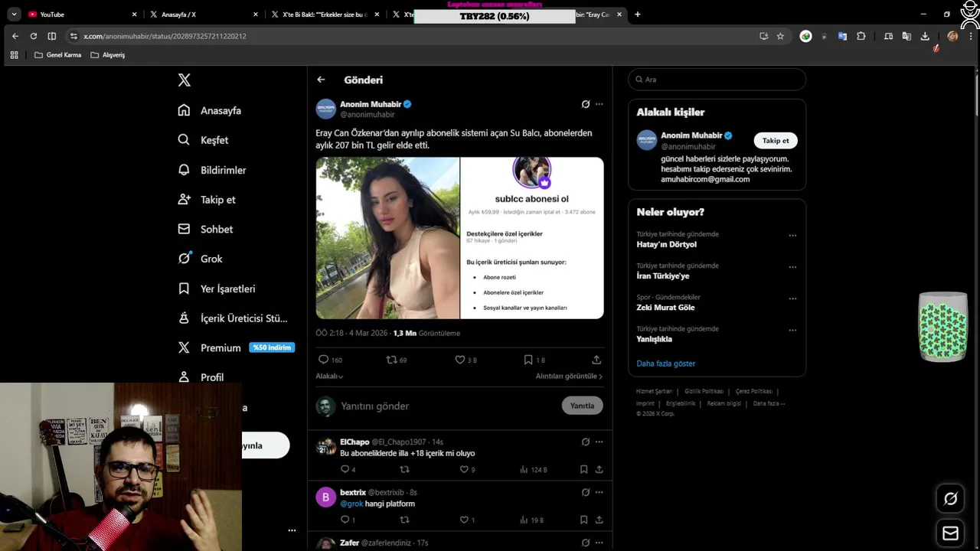Expand the Alakalı sort dropdown

(329, 376)
